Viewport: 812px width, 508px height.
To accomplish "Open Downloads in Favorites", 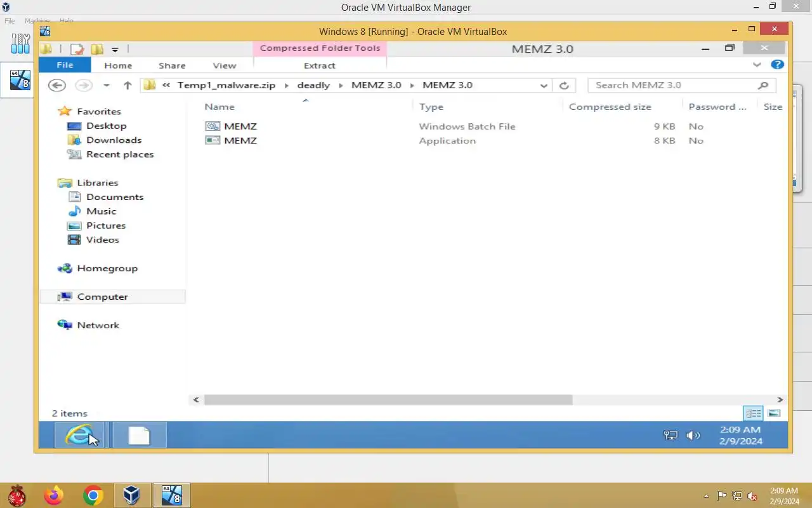I will tap(114, 140).
